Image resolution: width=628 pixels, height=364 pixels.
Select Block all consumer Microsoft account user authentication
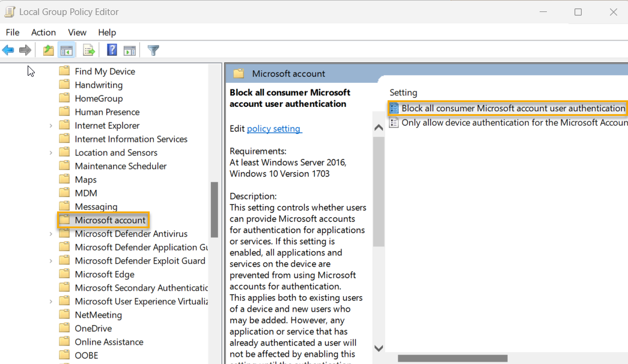point(508,108)
